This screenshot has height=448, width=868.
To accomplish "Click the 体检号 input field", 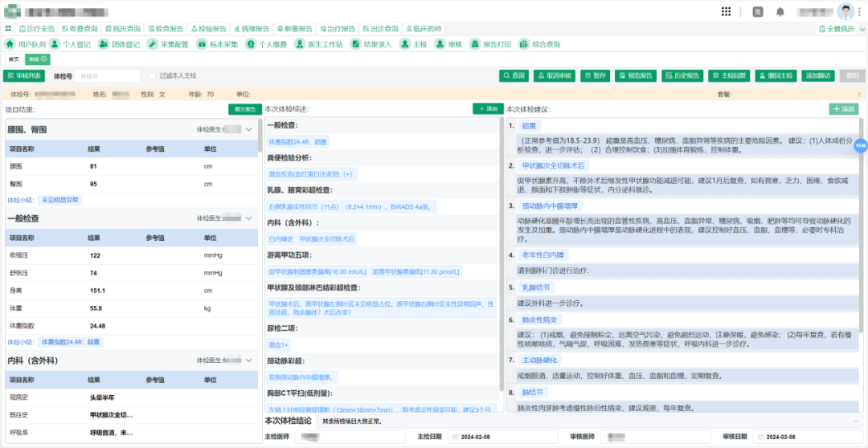I will click(x=108, y=75).
